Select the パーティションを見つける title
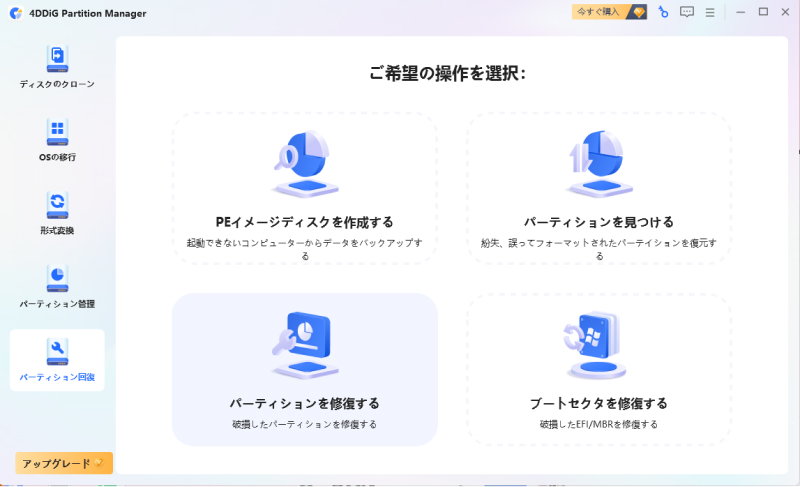Image resolution: width=800 pixels, height=487 pixels. (599, 222)
